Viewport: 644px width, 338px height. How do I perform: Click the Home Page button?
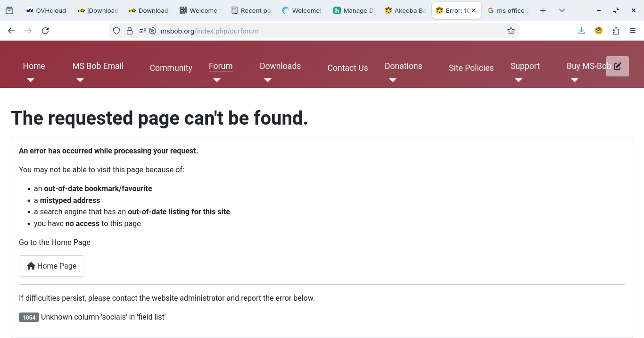tap(51, 266)
